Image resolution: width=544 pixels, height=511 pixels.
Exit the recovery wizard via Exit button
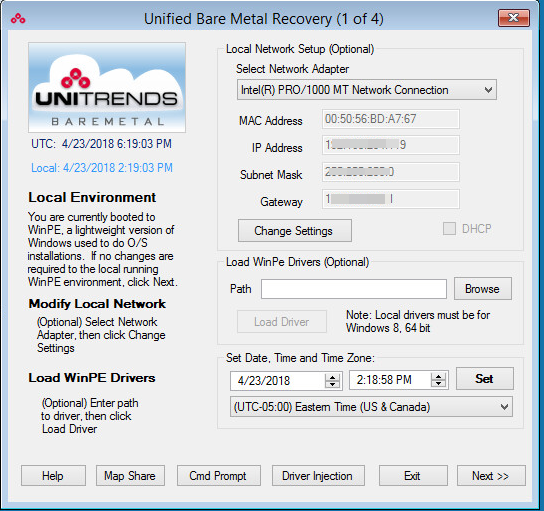pos(413,476)
